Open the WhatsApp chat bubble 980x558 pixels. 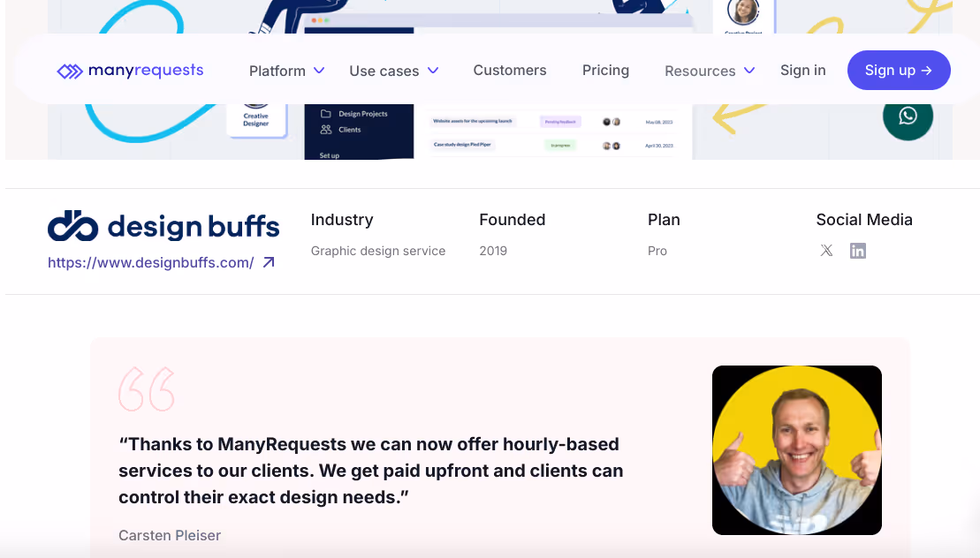[908, 116]
